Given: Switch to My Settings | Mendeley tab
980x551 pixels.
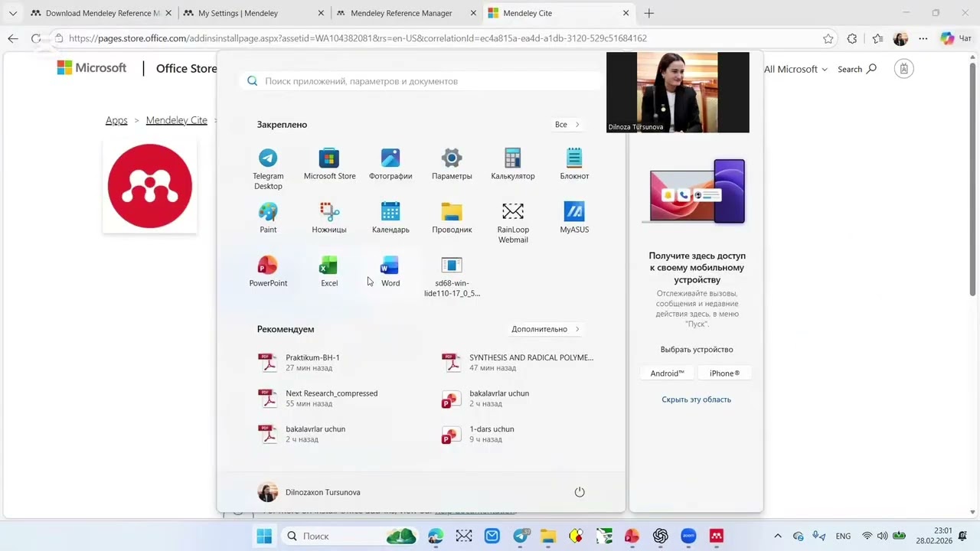Looking at the screenshot, I should pyautogui.click(x=253, y=13).
